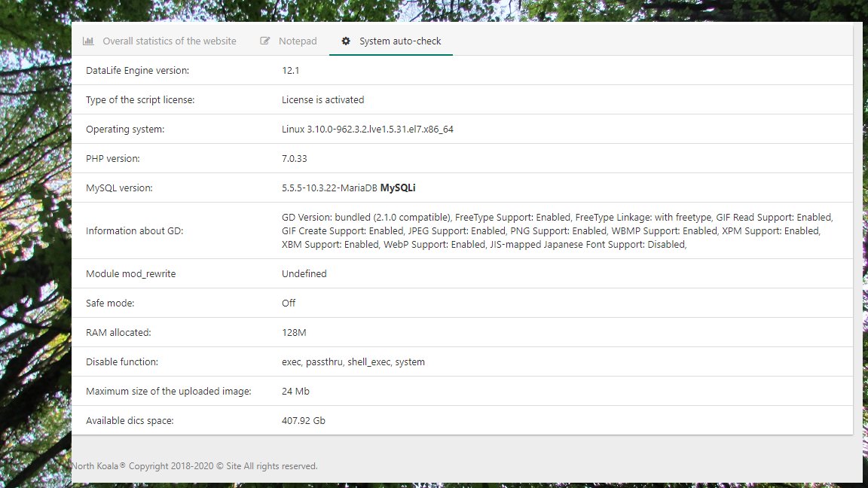Image resolution: width=868 pixels, height=488 pixels.
Task: Click the Information about GD label
Action: tap(135, 230)
